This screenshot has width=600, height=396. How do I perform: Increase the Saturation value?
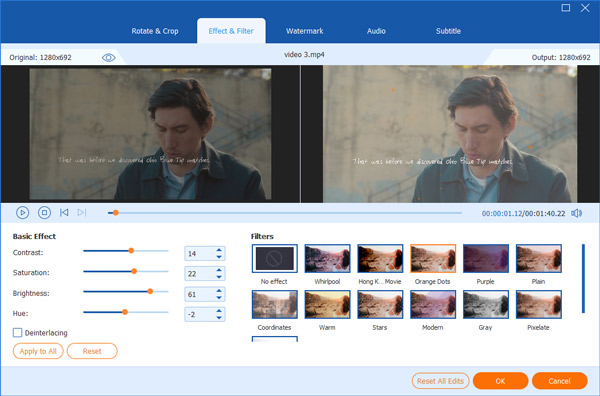point(219,271)
